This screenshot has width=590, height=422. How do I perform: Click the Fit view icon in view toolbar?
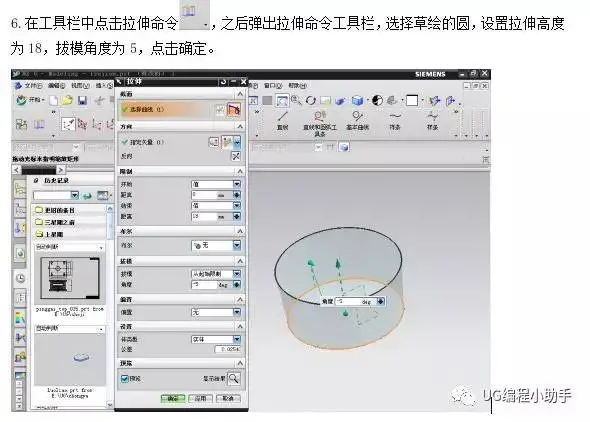[x=281, y=100]
